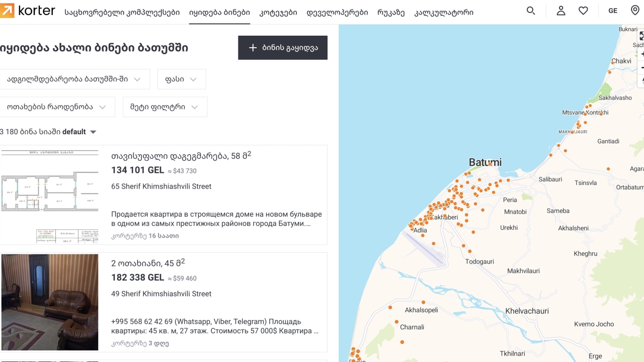Zoom out on the map
Viewport: 644px width, 362px height.
tap(641, 67)
